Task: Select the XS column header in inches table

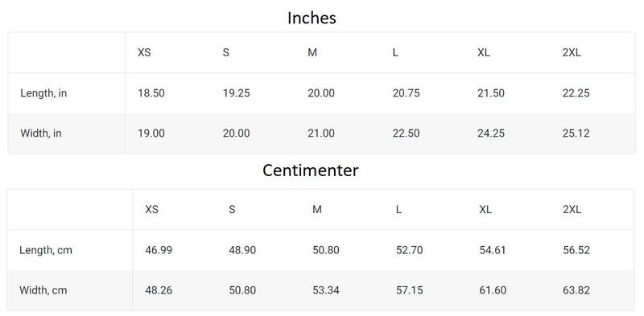Action: 144,52
